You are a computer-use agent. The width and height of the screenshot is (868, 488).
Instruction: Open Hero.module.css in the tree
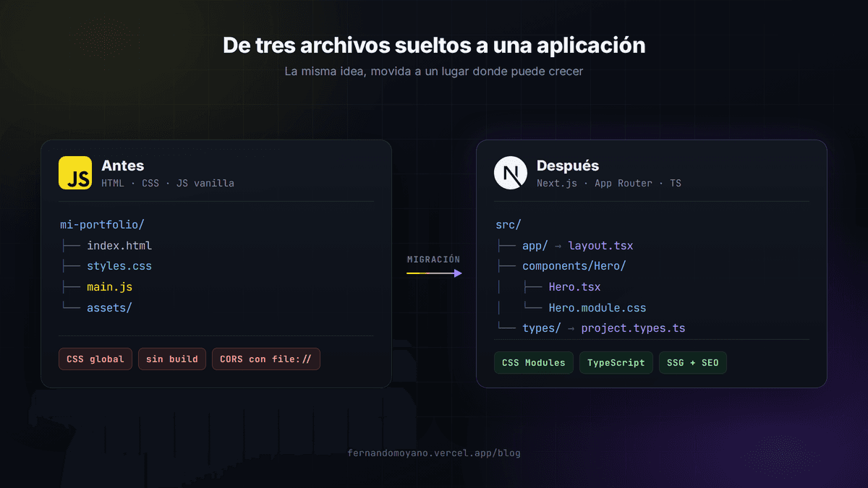[x=597, y=308]
